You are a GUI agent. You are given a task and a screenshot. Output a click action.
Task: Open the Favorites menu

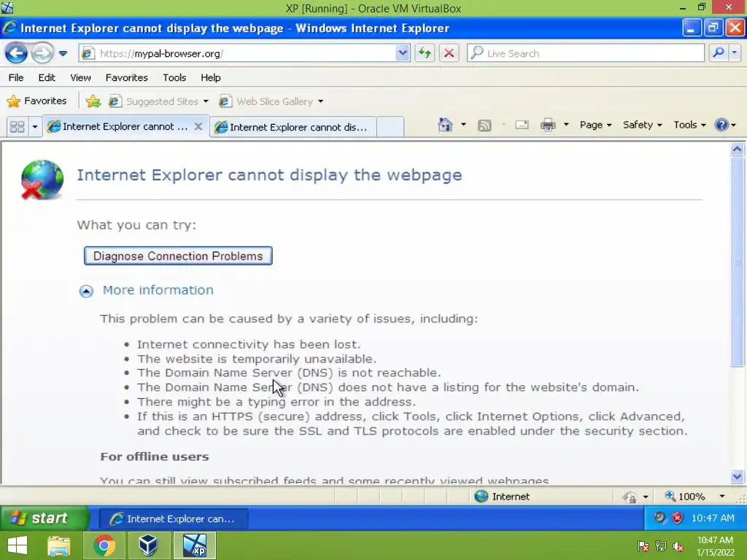[127, 77]
